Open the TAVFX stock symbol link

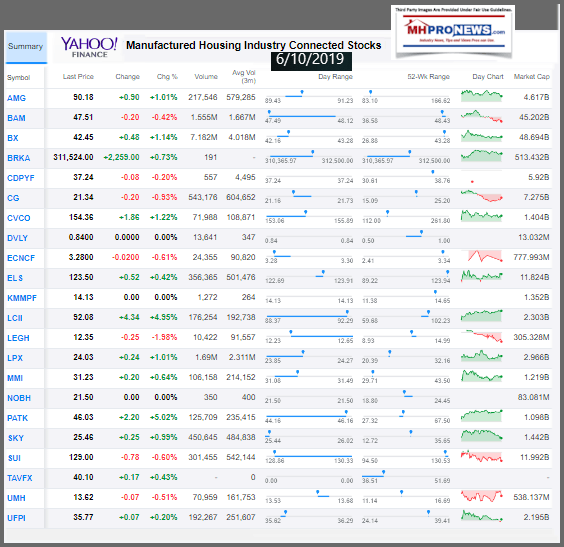point(19,478)
